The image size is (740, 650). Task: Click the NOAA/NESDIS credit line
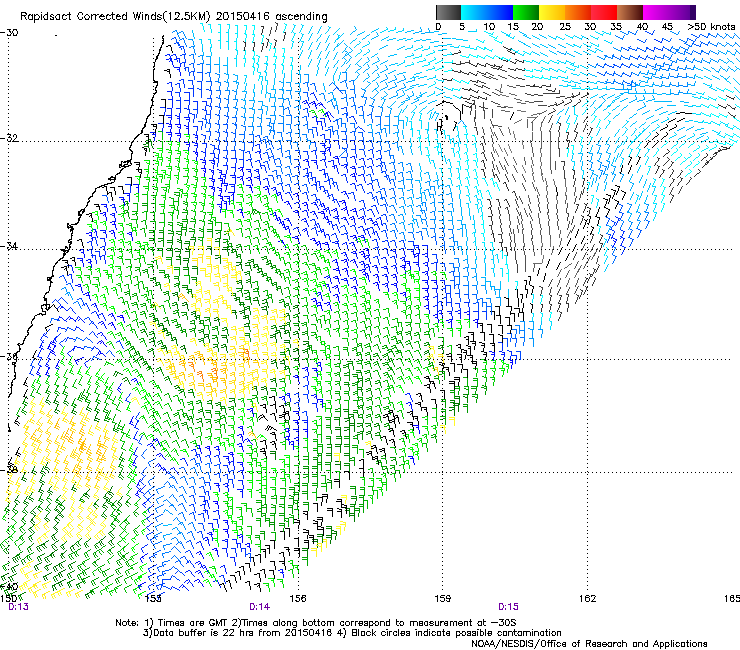pyautogui.click(x=589, y=644)
